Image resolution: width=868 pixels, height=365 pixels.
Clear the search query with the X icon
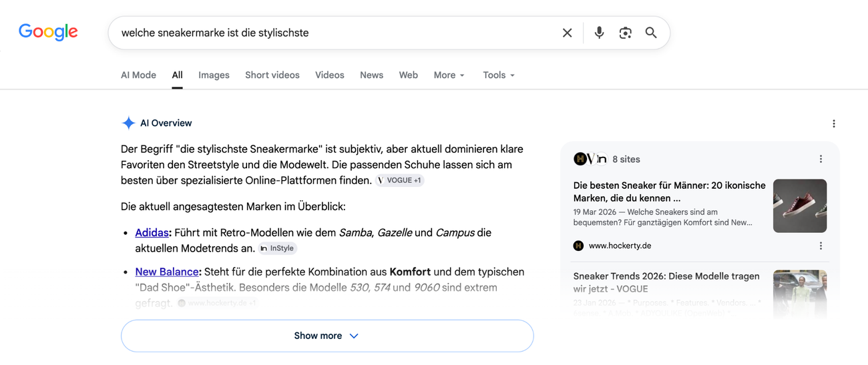[567, 33]
